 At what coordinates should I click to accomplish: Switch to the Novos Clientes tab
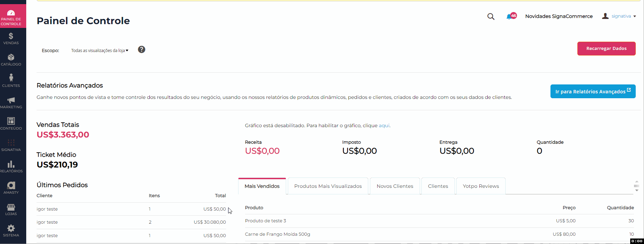pos(395,186)
